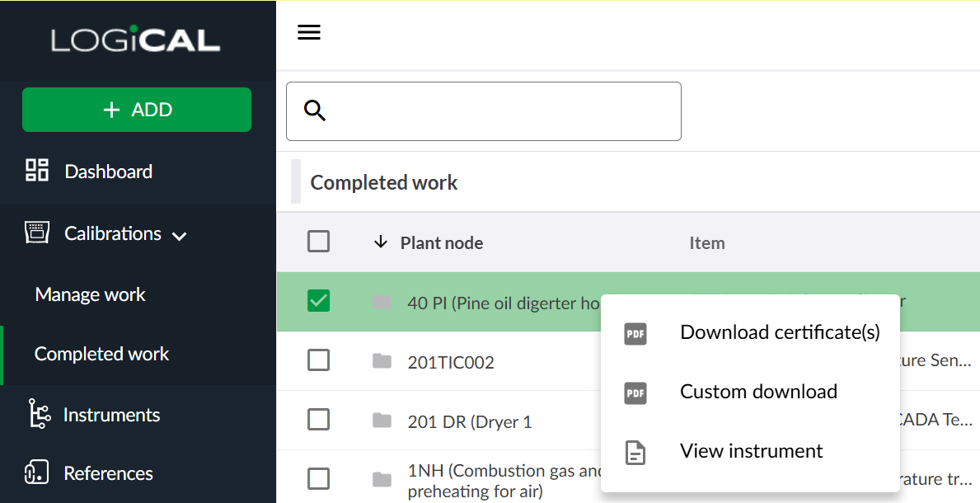Click the Calibrations sidebar icon
The height and width of the screenshot is (503, 980).
[x=37, y=233]
